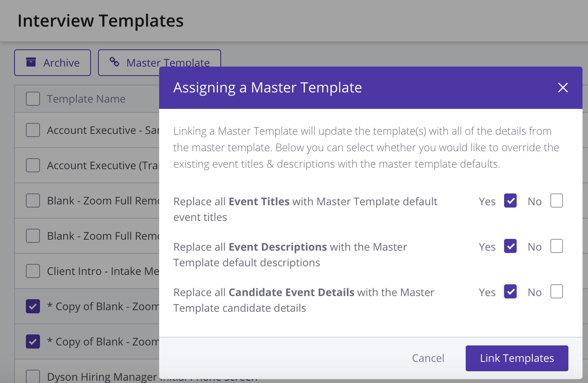The width and height of the screenshot is (588, 383).
Task: Open the Client Intro - Intake template
Action: click(x=103, y=271)
